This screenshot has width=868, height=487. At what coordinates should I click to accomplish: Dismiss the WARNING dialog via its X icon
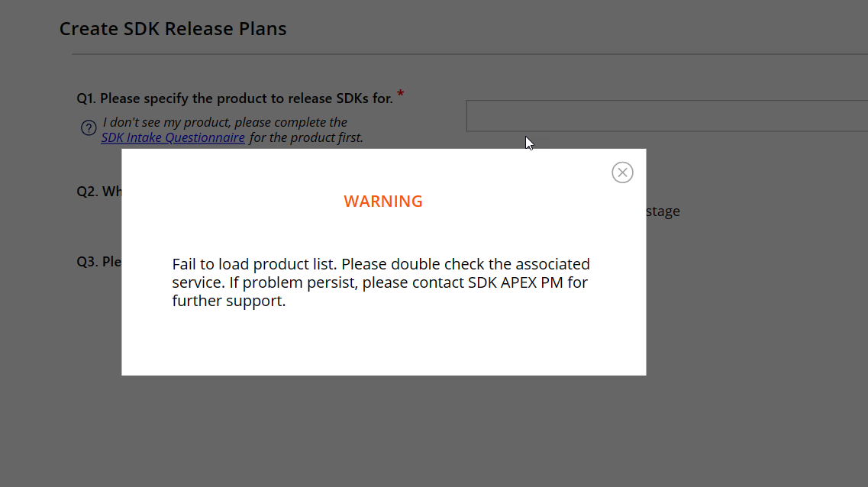622,173
